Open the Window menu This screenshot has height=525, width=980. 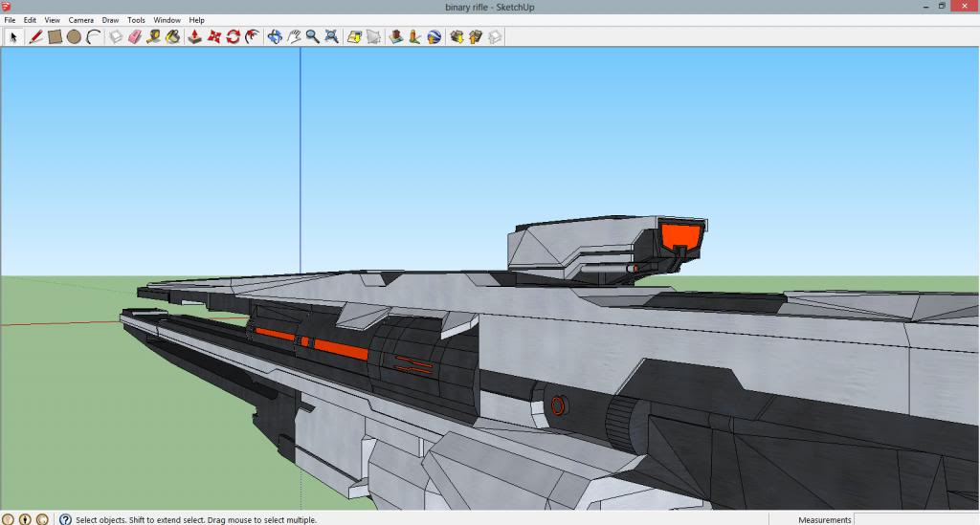coord(167,20)
